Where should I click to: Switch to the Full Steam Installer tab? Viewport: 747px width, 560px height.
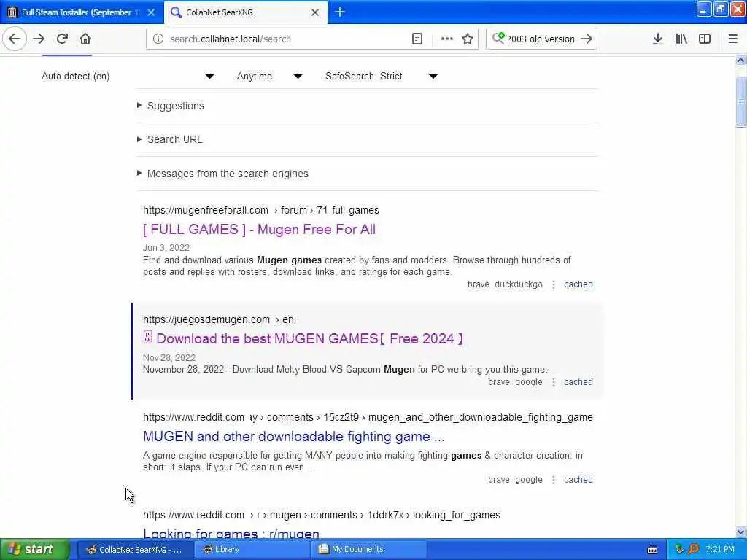[x=81, y=12]
